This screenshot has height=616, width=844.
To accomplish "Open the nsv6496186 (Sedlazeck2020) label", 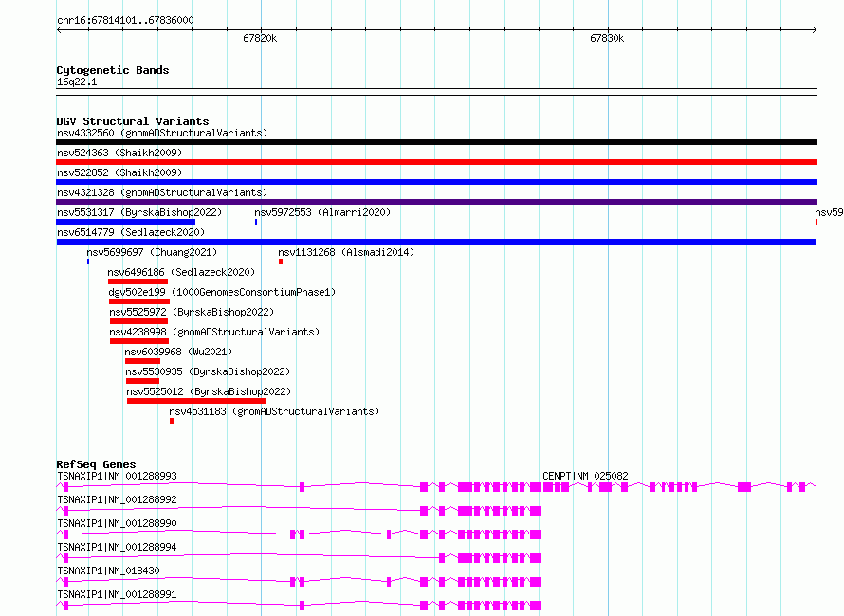I will 181,272.
